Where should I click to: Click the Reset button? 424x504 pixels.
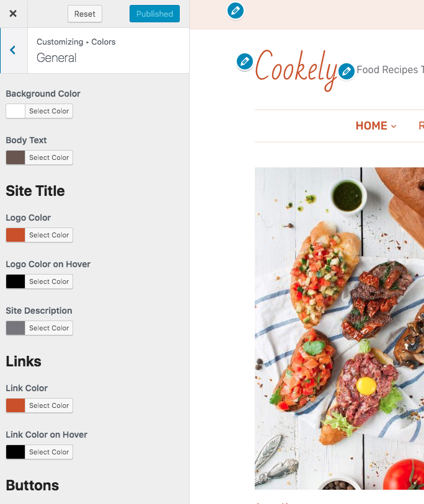click(x=85, y=14)
